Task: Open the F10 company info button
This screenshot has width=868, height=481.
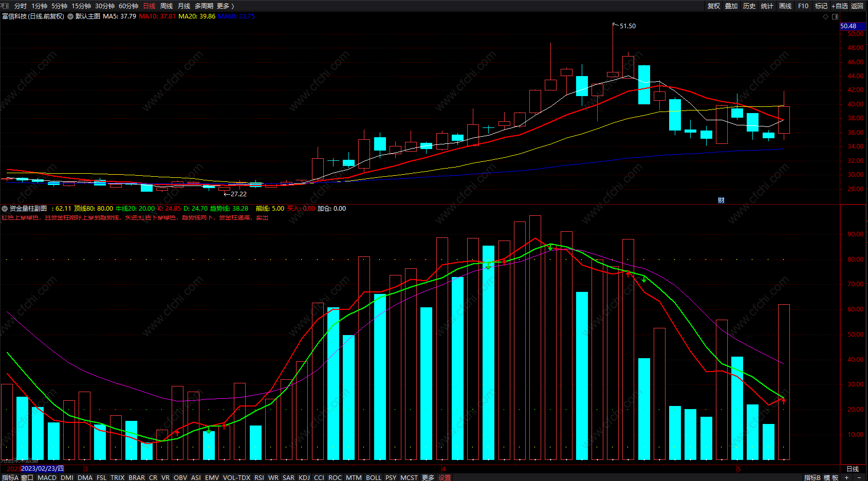Action: [x=803, y=6]
